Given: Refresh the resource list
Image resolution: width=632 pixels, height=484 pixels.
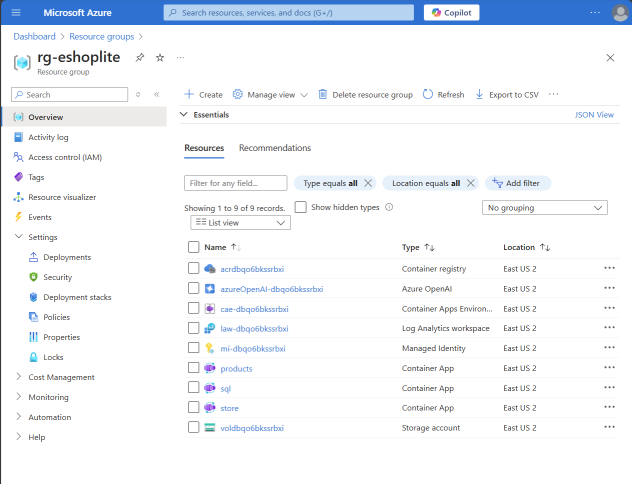Looking at the screenshot, I should click(x=443, y=94).
